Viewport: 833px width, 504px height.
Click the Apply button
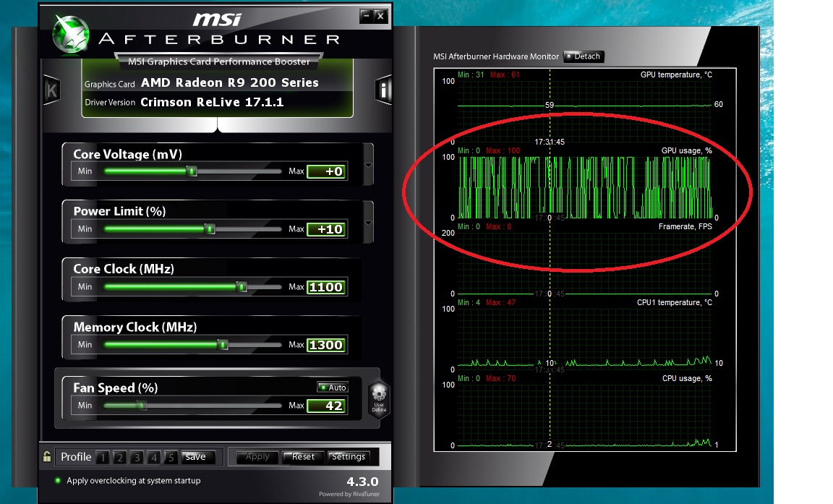(257, 457)
